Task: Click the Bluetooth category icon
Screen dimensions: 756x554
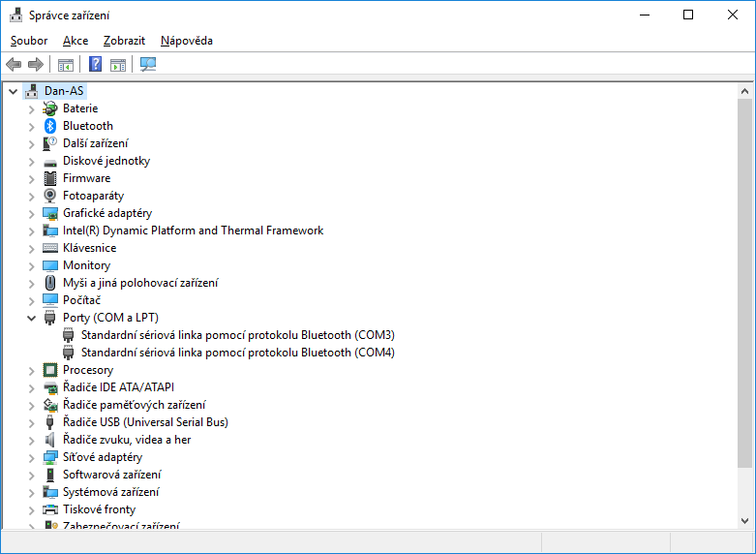Action: click(x=50, y=126)
